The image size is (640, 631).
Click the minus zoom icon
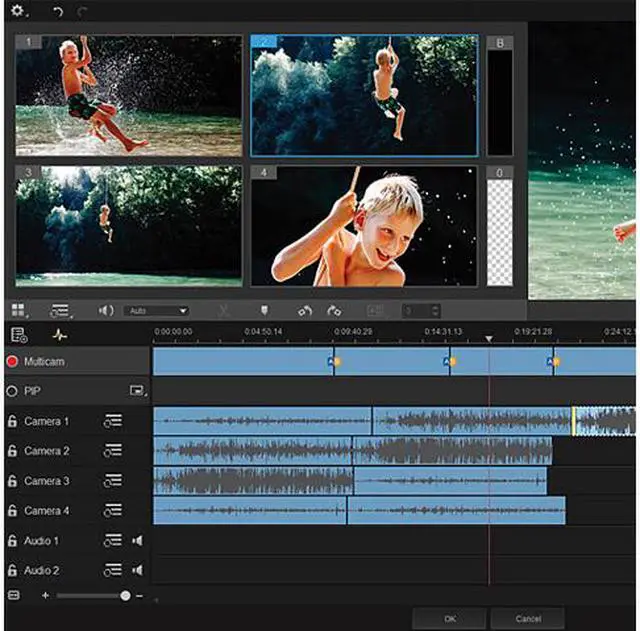[139, 596]
